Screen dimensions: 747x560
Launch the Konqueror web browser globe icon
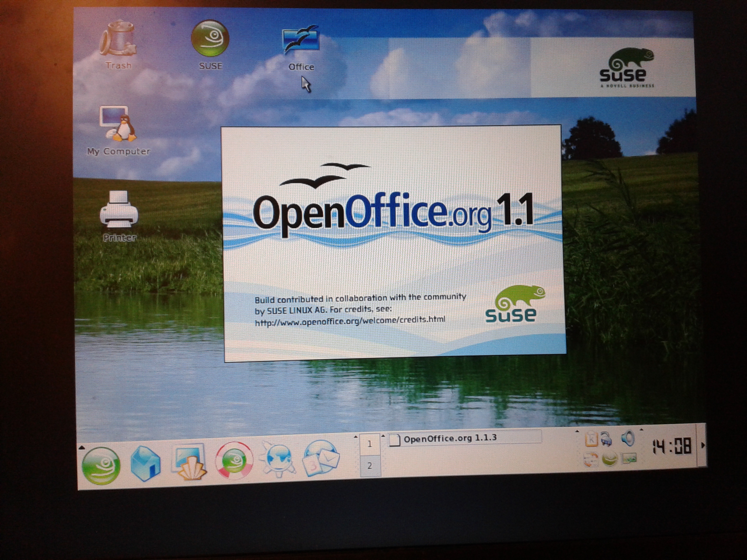pyautogui.click(x=278, y=460)
